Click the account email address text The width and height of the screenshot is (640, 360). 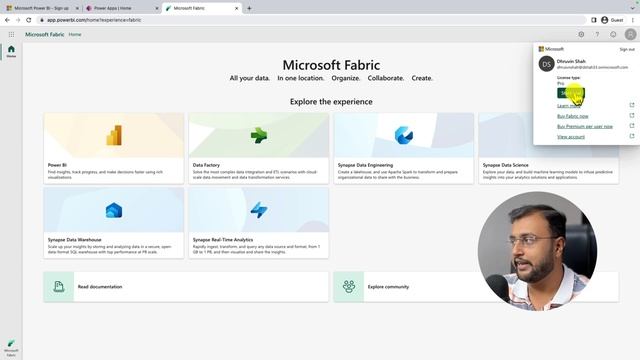pos(592,67)
